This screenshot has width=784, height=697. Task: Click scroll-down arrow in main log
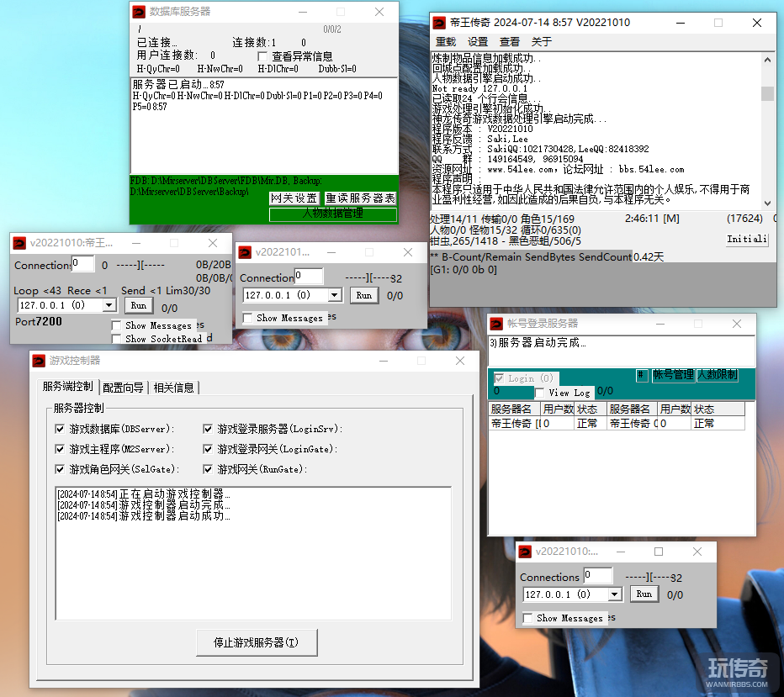[767, 203]
